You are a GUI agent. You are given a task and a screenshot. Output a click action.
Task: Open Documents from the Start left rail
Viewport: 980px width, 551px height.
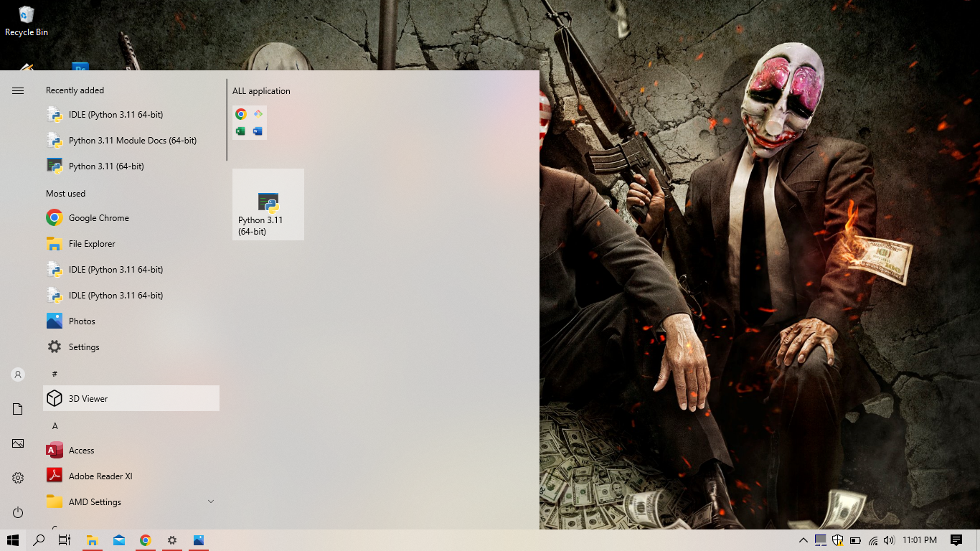point(18,409)
